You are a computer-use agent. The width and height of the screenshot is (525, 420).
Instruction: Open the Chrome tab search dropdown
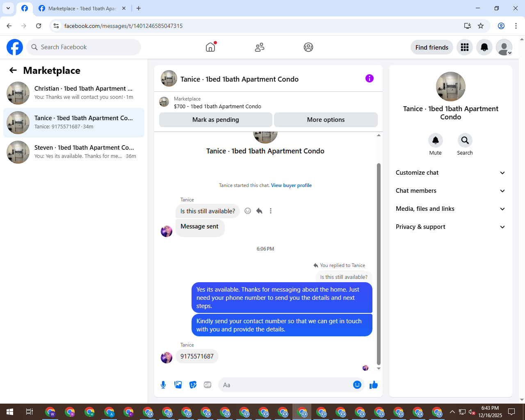click(x=8, y=8)
